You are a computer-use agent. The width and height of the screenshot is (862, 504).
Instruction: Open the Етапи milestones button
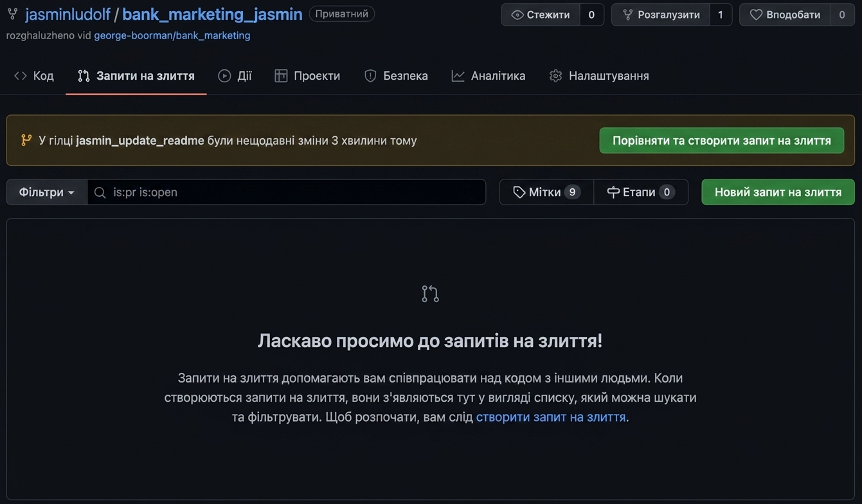point(641,192)
